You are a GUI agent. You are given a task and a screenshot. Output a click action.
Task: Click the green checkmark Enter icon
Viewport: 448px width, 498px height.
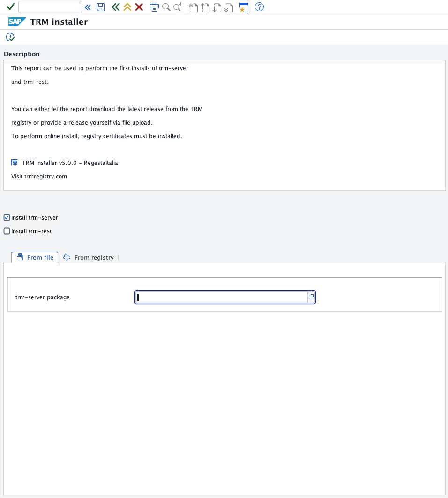(x=10, y=7)
